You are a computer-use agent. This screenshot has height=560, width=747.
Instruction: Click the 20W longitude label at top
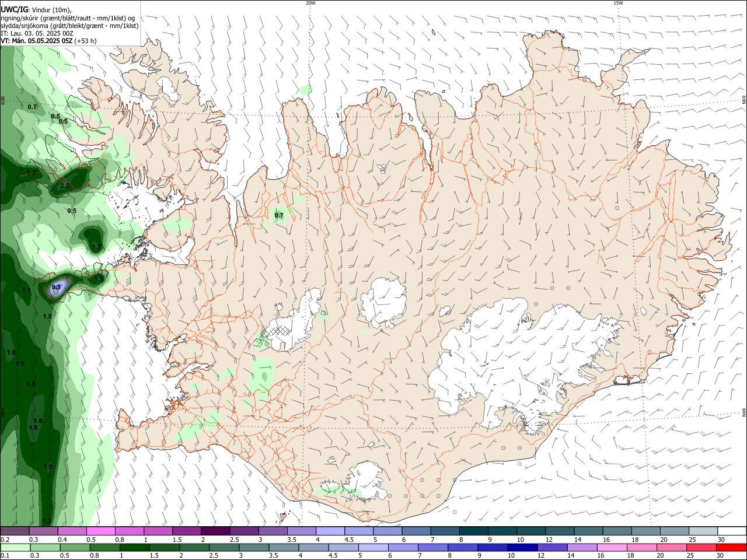click(310, 3)
